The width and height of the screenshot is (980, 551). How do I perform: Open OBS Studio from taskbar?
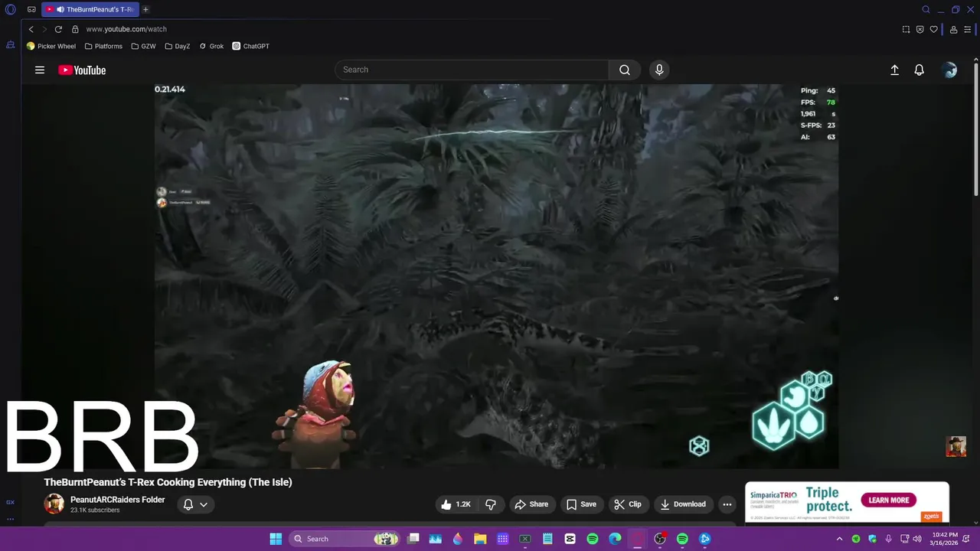660,539
